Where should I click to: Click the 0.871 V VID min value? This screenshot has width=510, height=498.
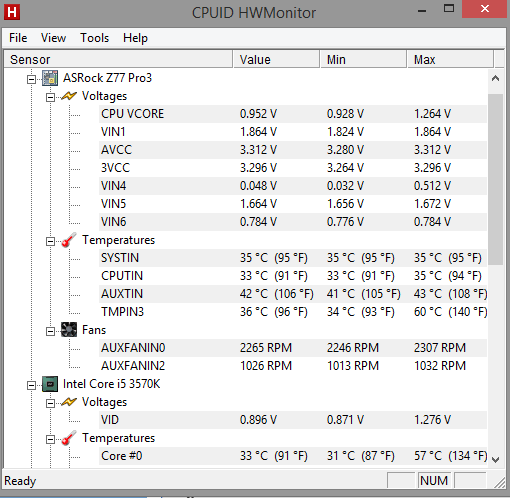[345, 420]
